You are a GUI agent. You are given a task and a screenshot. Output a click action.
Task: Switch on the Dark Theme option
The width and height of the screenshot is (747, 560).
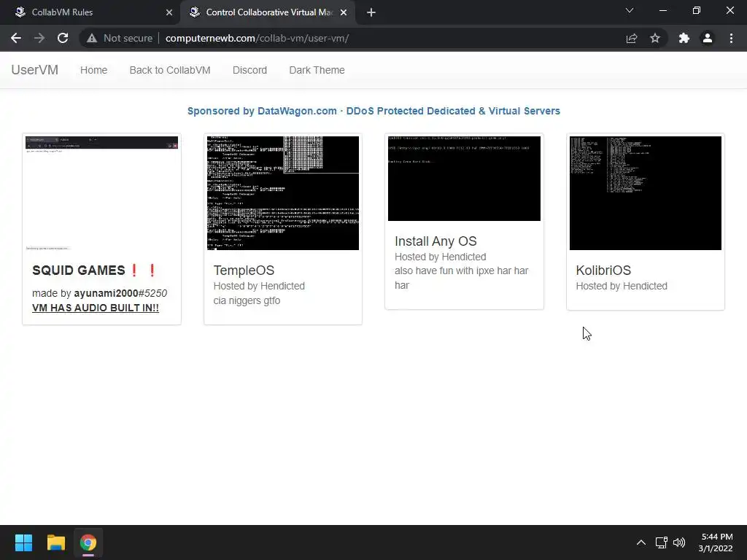click(x=317, y=70)
